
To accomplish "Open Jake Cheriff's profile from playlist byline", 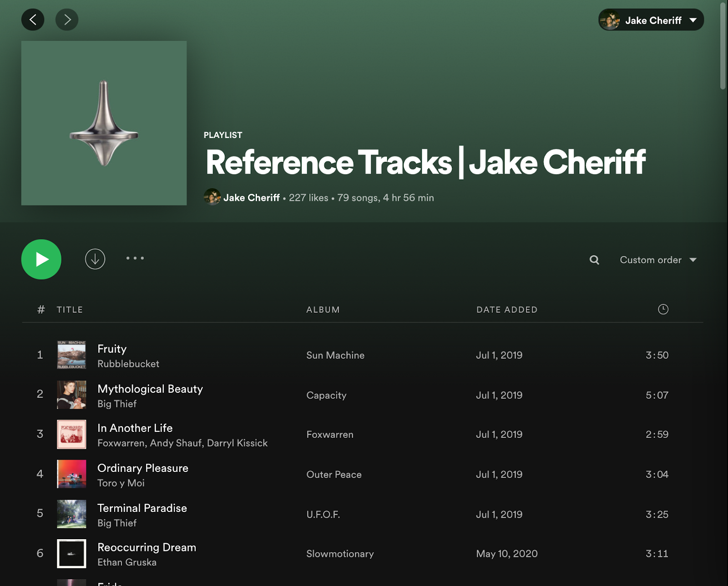I will [251, 198].
